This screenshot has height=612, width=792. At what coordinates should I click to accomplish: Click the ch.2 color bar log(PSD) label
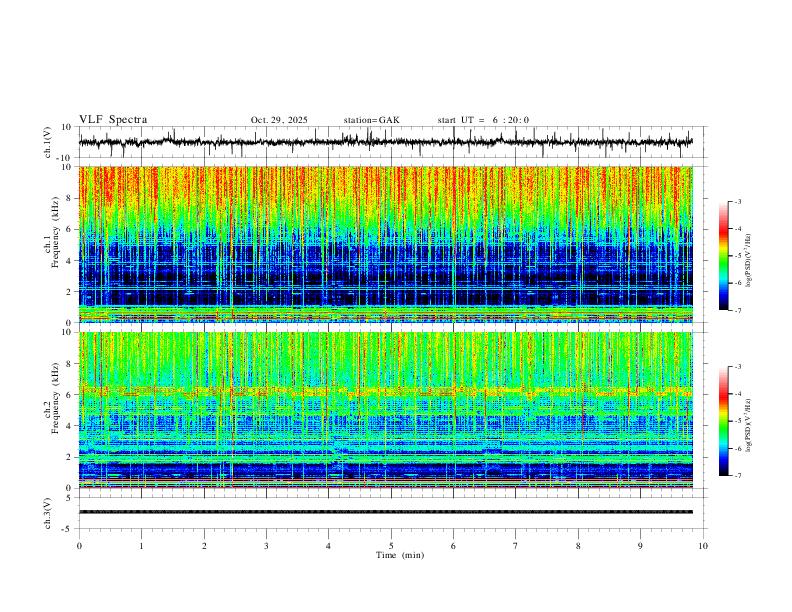coord(749,426)
